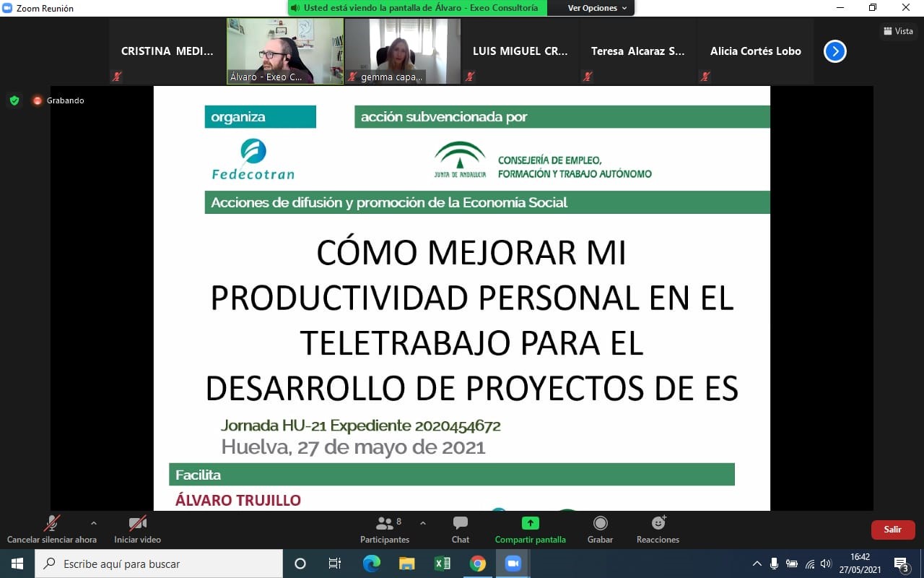Open Reacciones emoji menu
The width and height of the screenshot is (924, 578).
coord(658,529)
